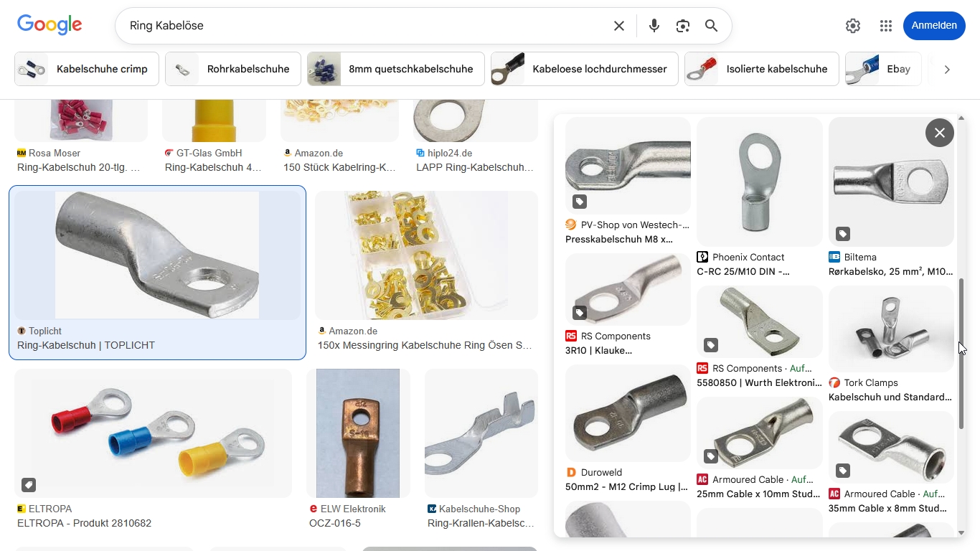This screenshot has width=980, height=551.
Task: Click the Google logo
Action: (x=50, y=25)
